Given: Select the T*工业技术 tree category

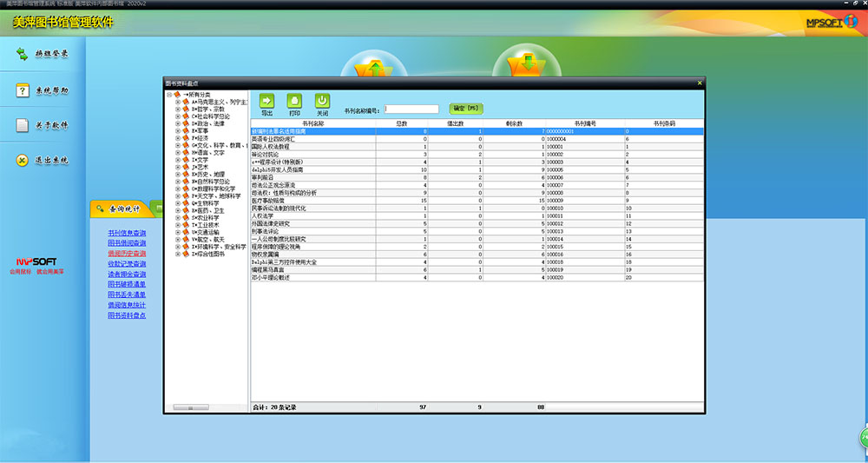Looking at the screenshot, I should [207, 224].
